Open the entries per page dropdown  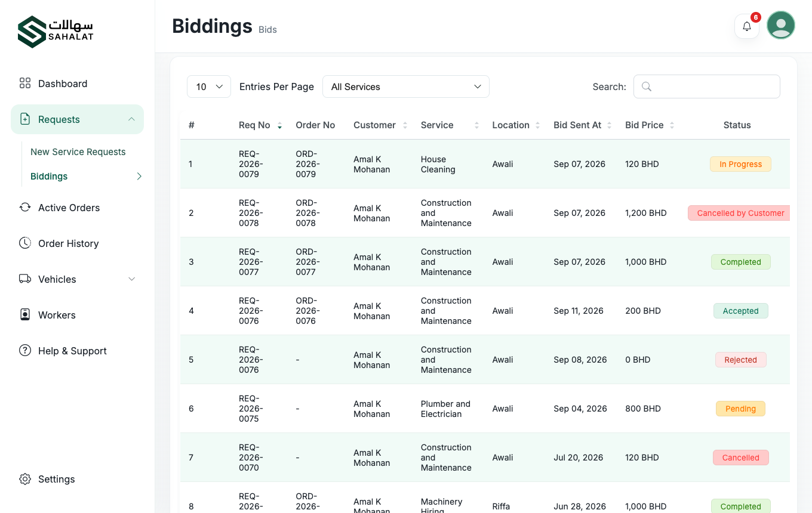tap(209, 86)
